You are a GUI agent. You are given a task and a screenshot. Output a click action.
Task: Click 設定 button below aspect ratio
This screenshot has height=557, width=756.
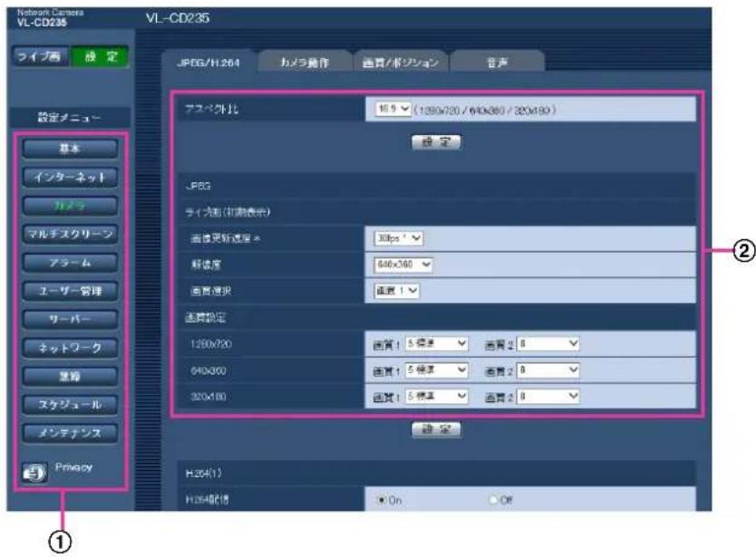(436, 142)
